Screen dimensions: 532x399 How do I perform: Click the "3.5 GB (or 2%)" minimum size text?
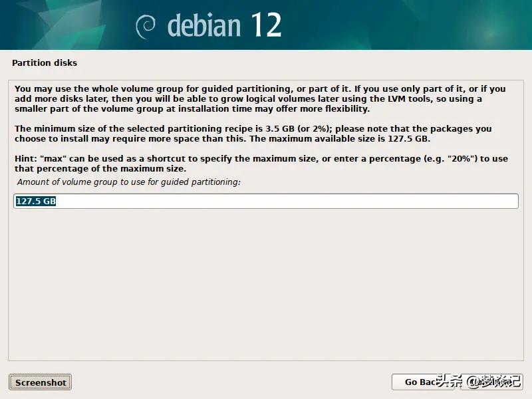click(298, 128)
